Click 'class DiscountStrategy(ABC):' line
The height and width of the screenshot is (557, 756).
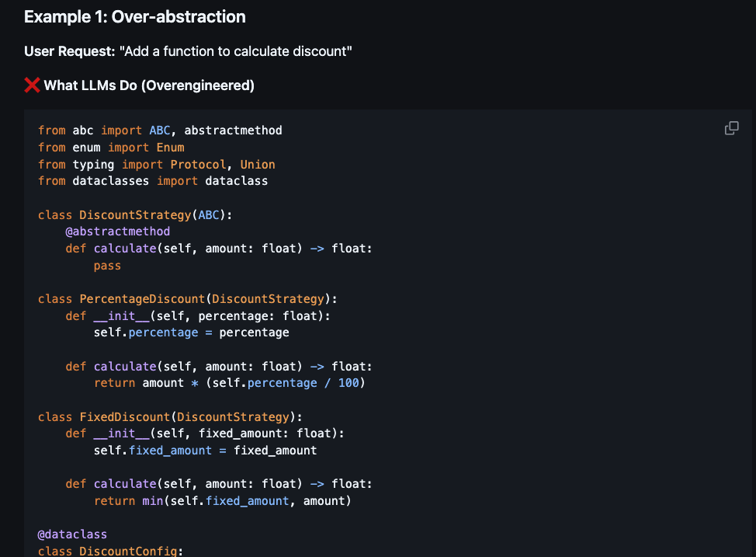pos(135,214)
